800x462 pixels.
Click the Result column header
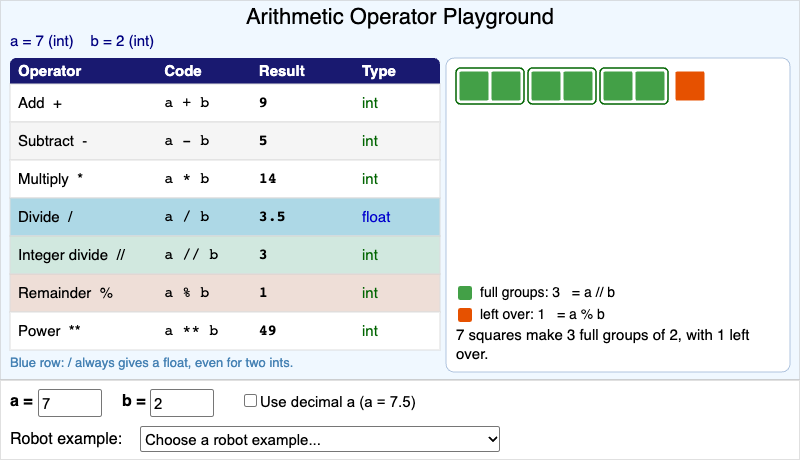tap(282, 71)
